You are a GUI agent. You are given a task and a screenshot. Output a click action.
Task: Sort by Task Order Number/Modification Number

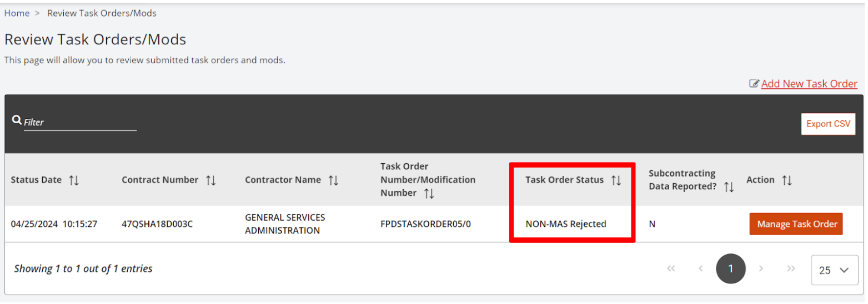coord(429,193)
